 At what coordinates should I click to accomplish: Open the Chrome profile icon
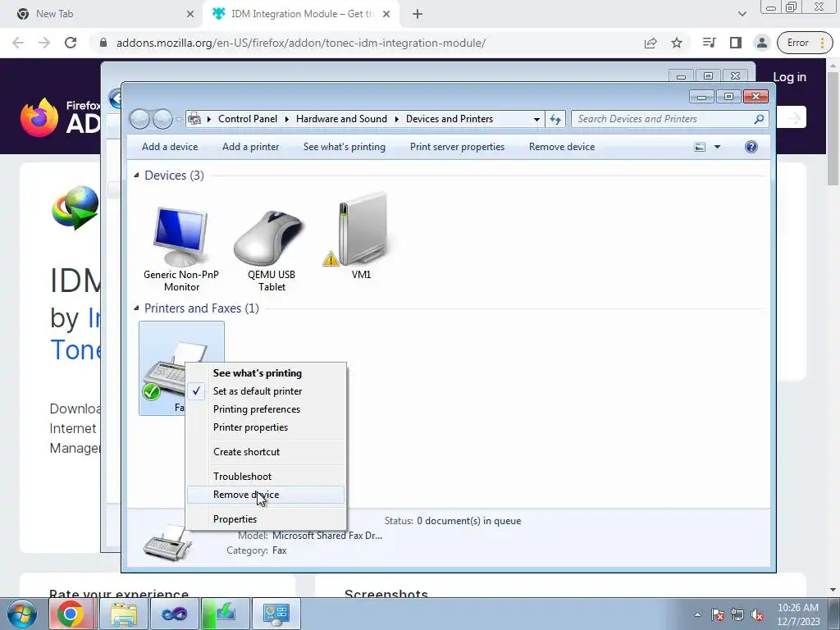(761, 43)
